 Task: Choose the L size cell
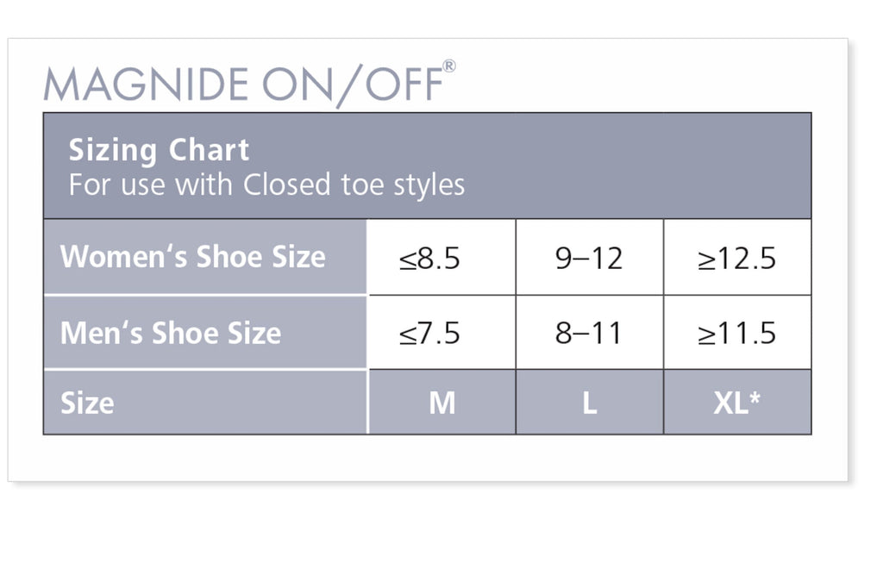(589, 403)
